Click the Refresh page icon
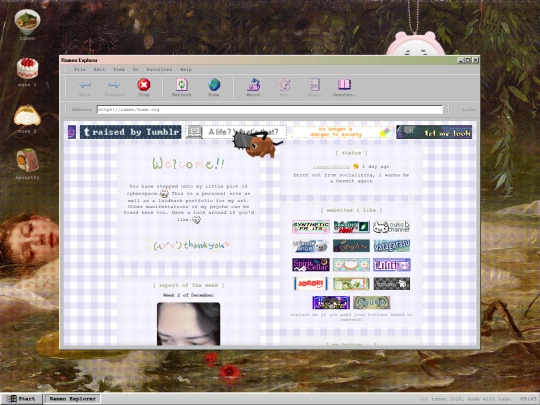Screen dimensions: 540x405 (181, 85)
